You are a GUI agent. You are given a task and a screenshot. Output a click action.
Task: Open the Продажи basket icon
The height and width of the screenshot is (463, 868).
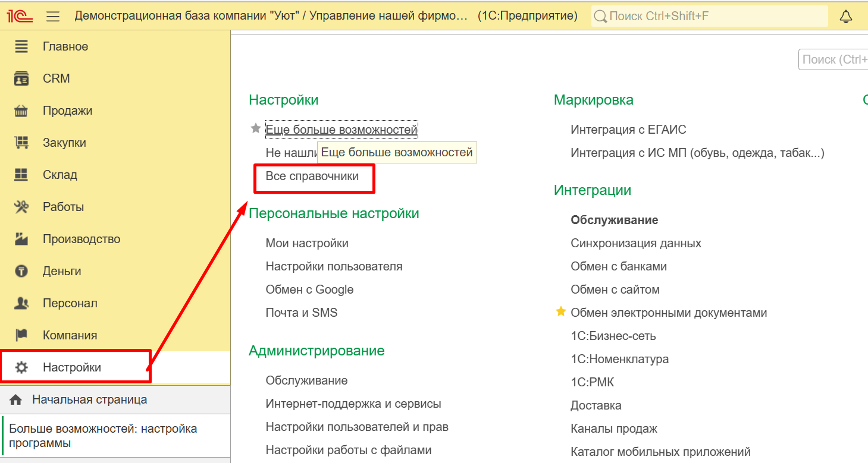(x=21, y=111)
